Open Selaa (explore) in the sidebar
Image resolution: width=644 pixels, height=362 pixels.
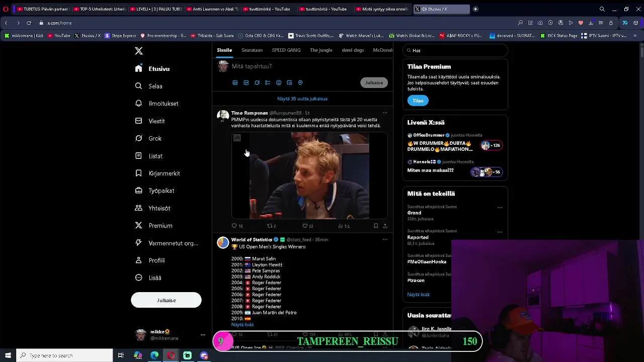point(149,86)
